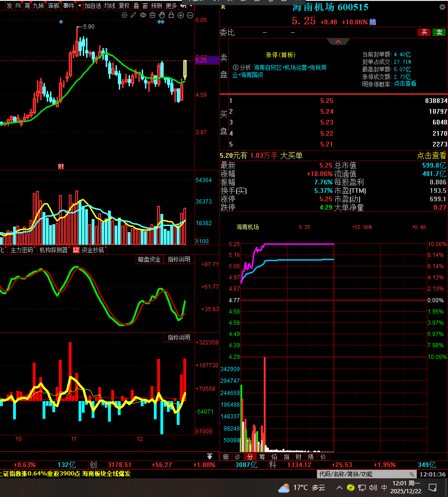The image size is (448, 497).
Task: Expand hidden system tray icons chevron
Action: (340, 488)
